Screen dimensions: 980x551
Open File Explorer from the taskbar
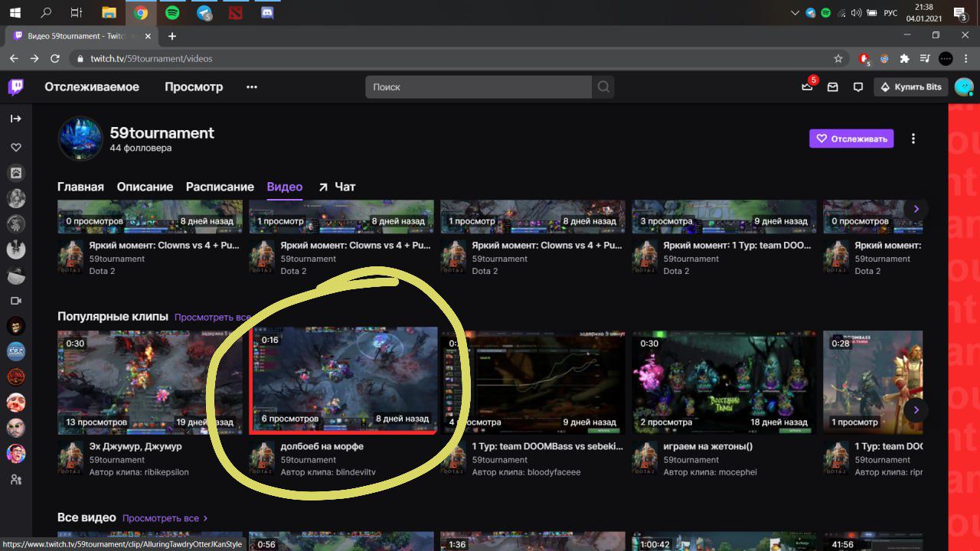(x=109, y=12)
